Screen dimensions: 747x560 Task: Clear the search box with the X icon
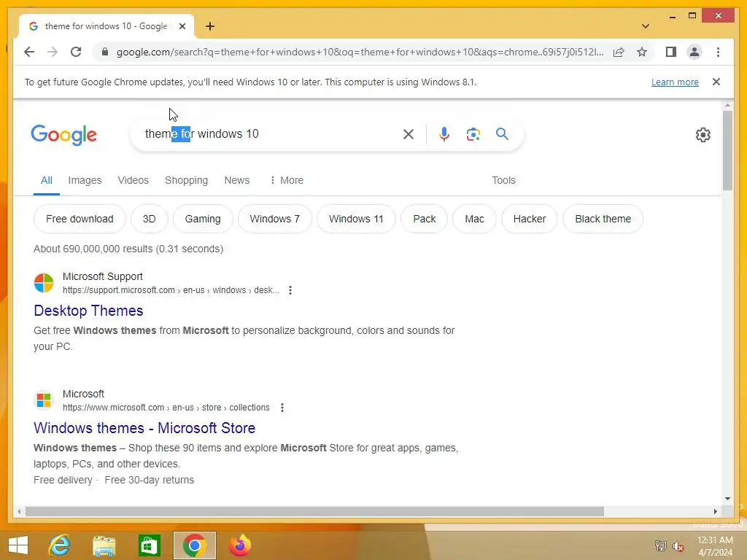coord(409,134)
